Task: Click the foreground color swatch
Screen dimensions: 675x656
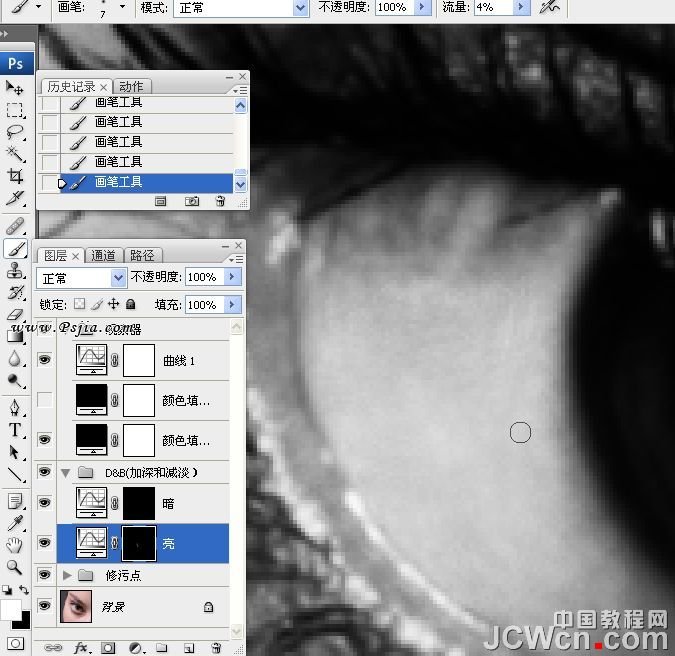Action: point(10,610)
